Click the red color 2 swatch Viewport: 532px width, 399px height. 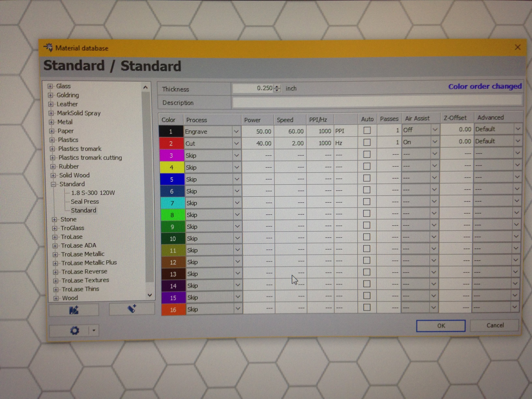171,144
